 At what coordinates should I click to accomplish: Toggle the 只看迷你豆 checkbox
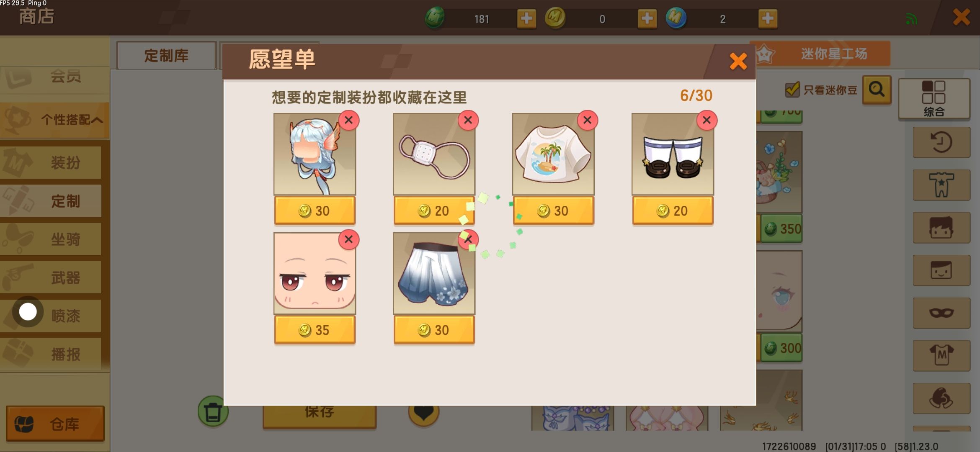(792, 90)
